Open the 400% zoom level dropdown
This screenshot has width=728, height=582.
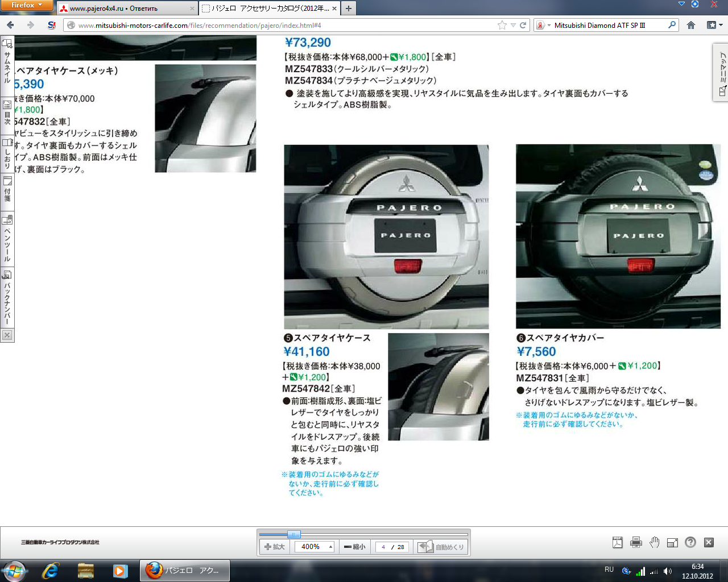(x=330, y=547)
